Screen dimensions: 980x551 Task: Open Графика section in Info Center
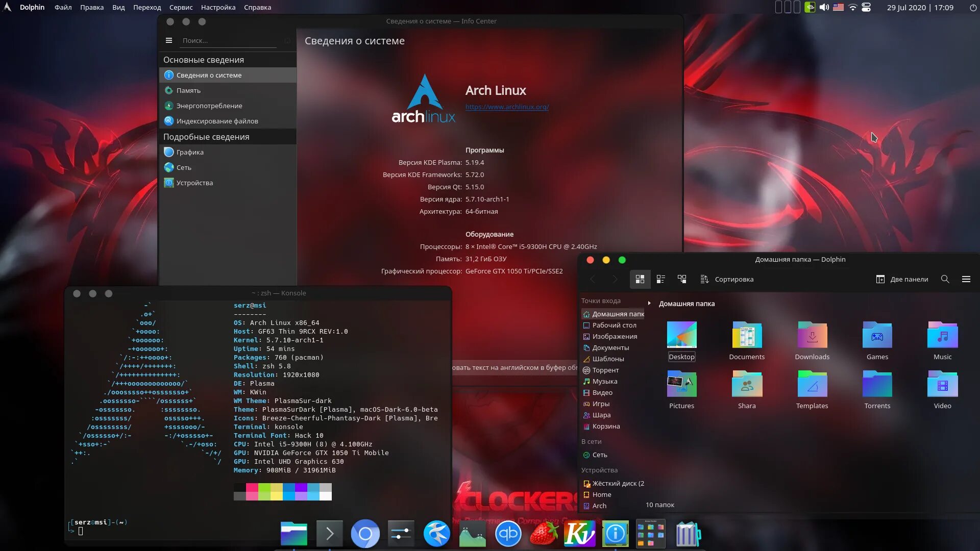(x=189, y=152)
